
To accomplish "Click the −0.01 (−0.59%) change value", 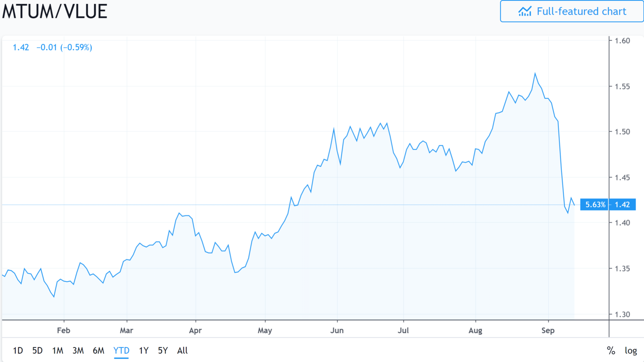I will click(64, 47).
